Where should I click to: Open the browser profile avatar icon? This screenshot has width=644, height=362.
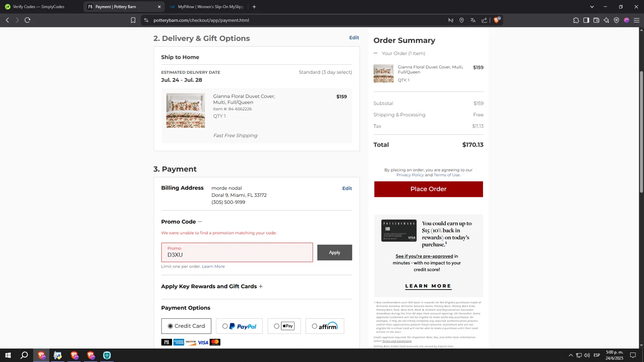tap(626, 20)
